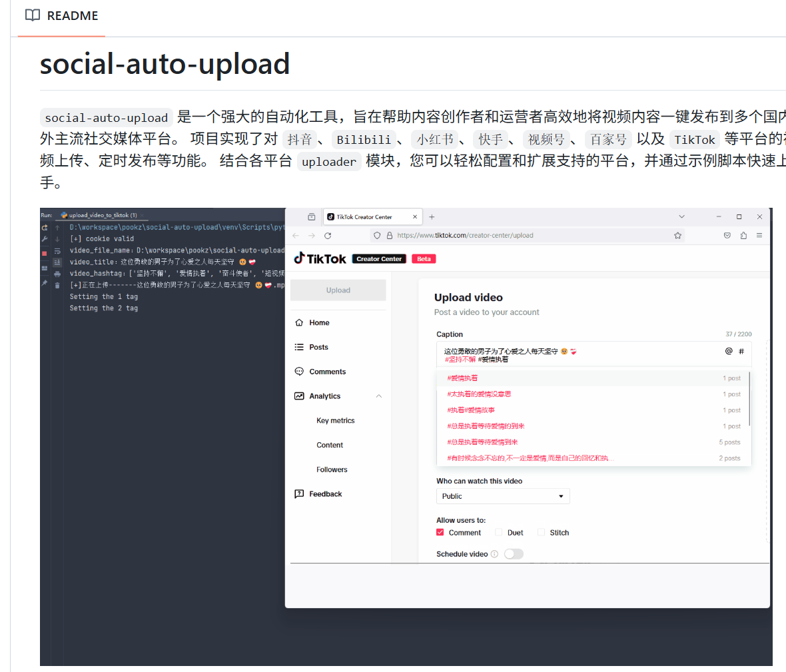The height and width of the screenshot is (672, 786).
Task: Click the up arrow in Run console
Action: tap(57, 228)
